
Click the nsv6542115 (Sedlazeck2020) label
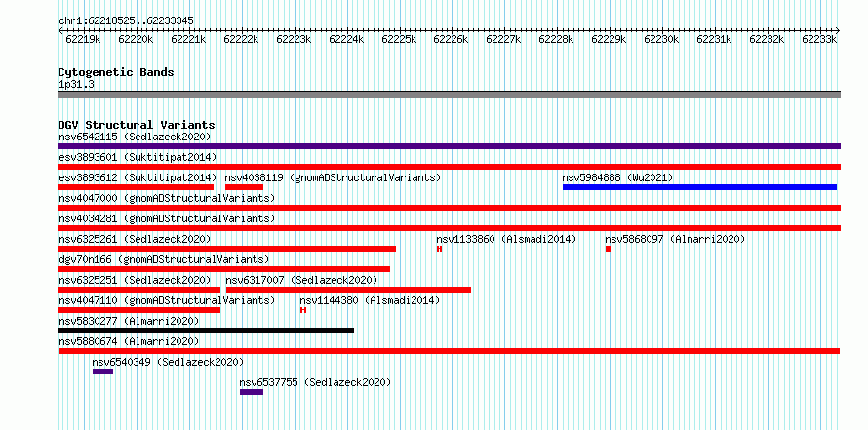coord(135,137)
